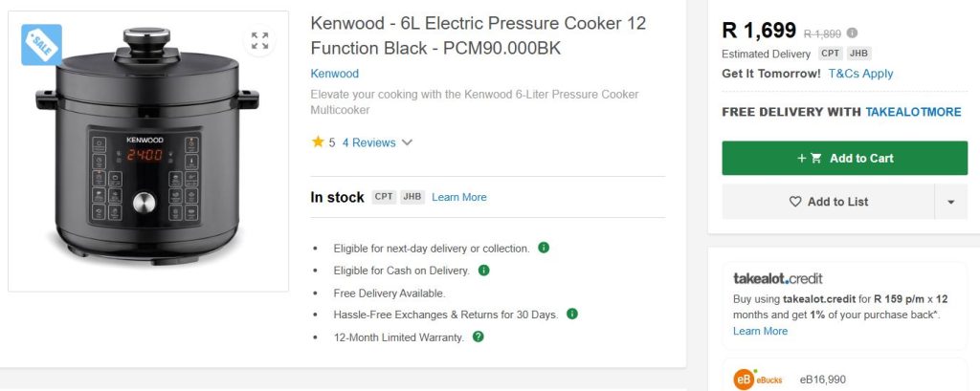Click Learn More under takealot.credit

(760, 331)
